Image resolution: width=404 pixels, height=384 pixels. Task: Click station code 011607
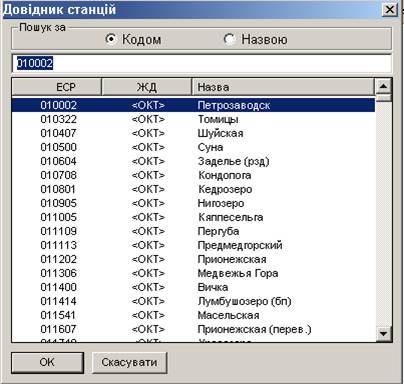59,329
